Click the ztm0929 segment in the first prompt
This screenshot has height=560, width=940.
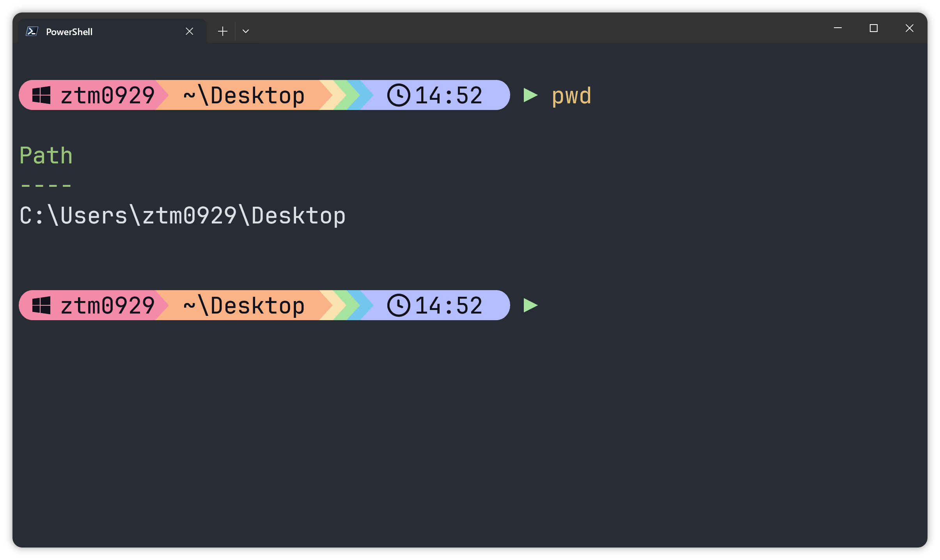[x=108, y=96]
